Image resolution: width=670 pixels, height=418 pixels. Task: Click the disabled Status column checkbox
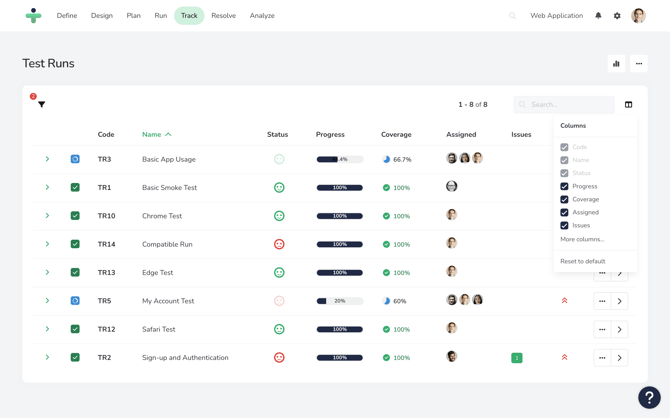(x=564, y=173)
